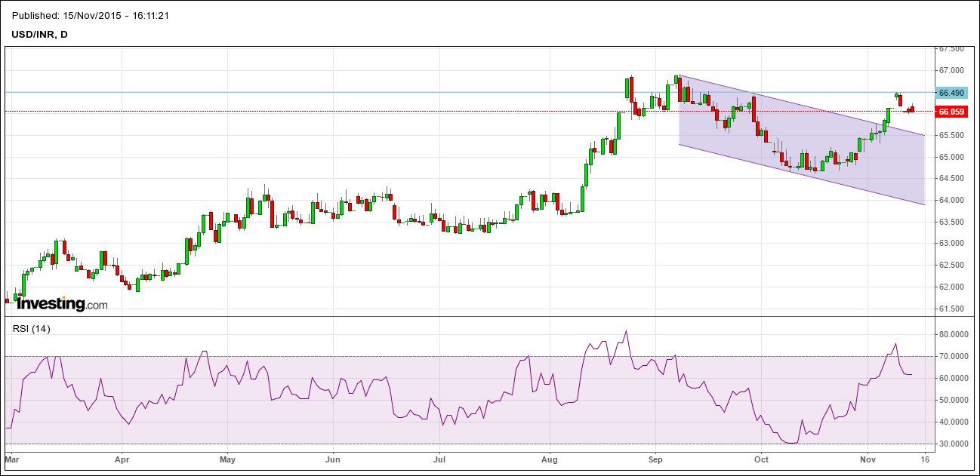Select the 30.0000 RSI axis value
This screenshot has height=476, width=980.
point(952,444)
